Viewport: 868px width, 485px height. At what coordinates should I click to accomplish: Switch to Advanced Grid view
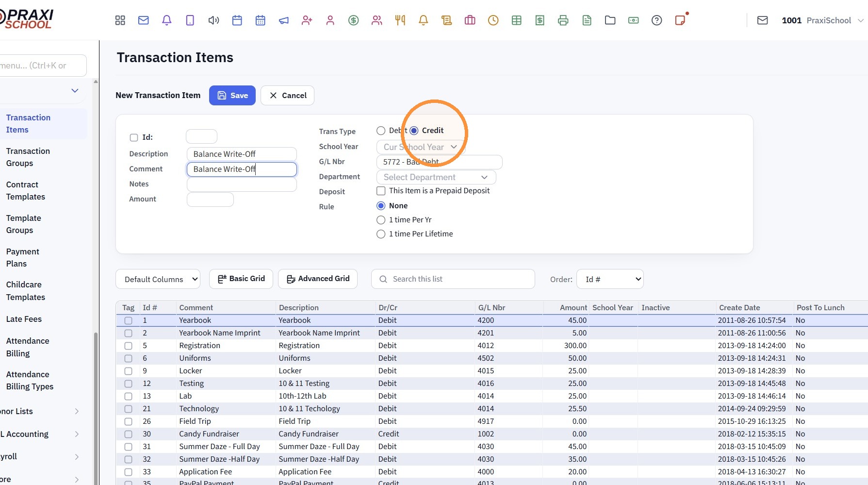tap(318, 279)
